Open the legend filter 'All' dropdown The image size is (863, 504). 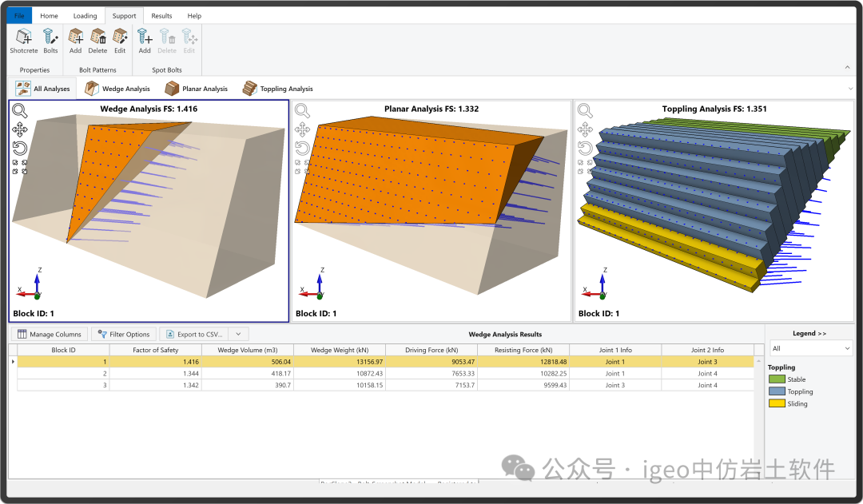[x=810, y=348]
